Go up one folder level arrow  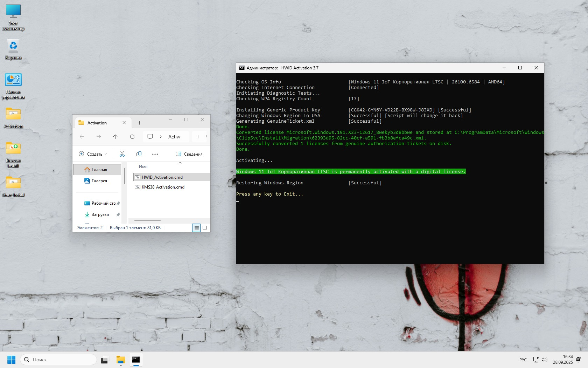click(115, 137)
